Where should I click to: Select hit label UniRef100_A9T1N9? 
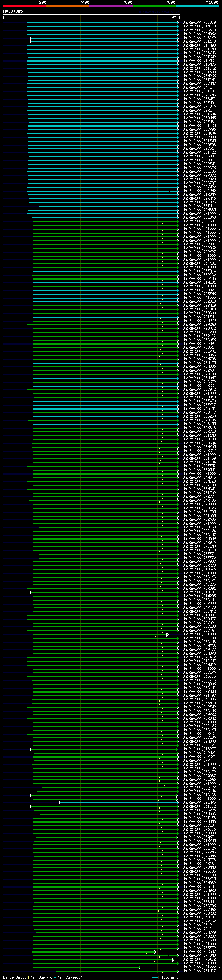(199, 49)
